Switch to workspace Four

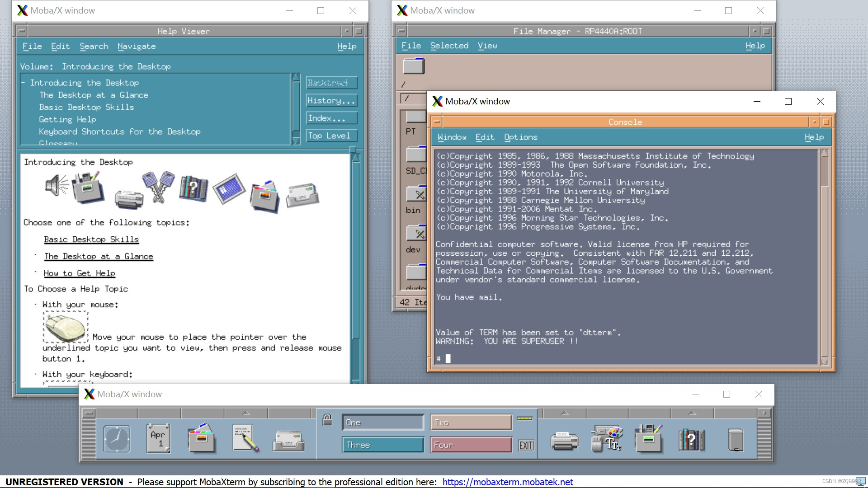(471, 445)
